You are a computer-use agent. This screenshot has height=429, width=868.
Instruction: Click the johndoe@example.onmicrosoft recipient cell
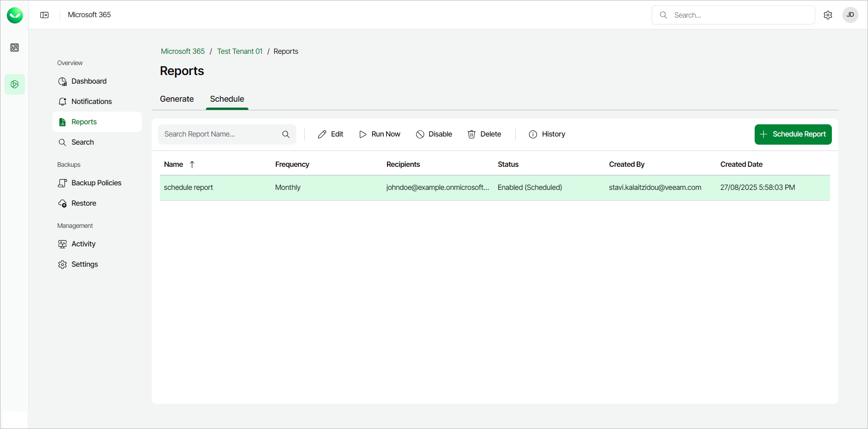pyautogui.click(x=438, y=188)
